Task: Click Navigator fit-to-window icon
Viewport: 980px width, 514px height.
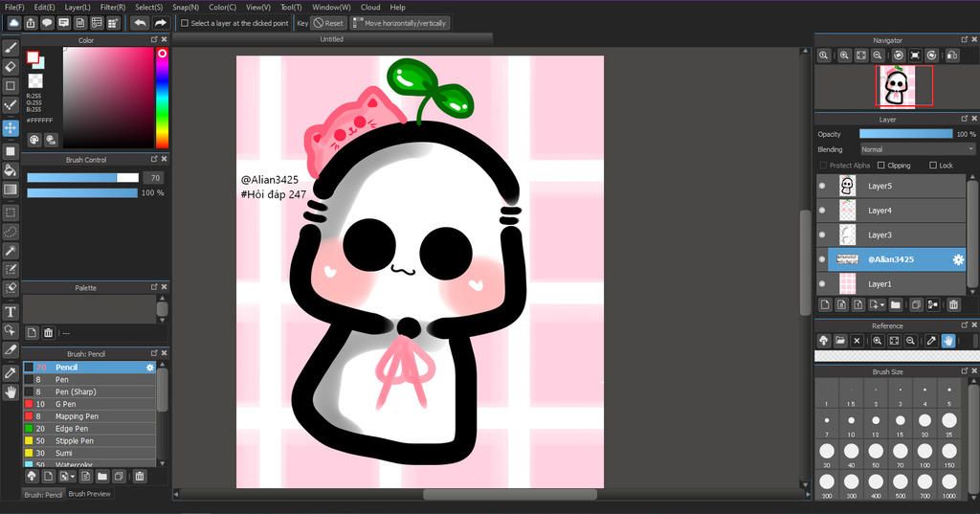Action: coord(861,56)
